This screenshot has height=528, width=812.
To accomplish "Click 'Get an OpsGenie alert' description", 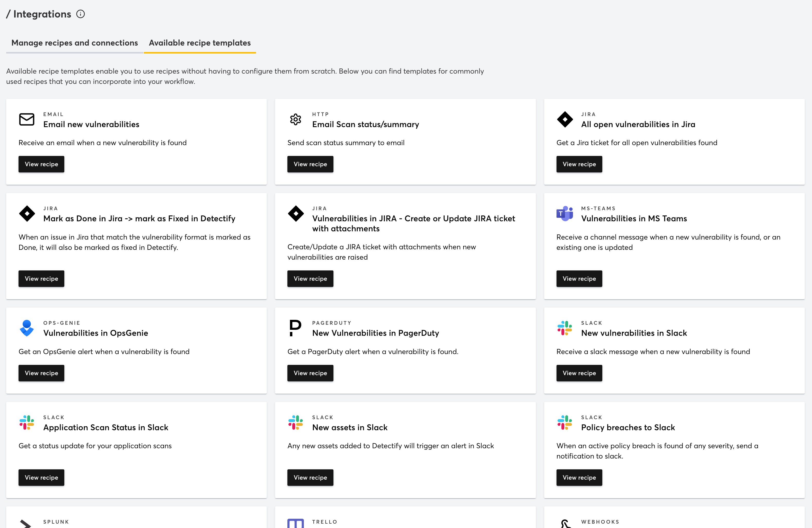I will coord(104,351).
